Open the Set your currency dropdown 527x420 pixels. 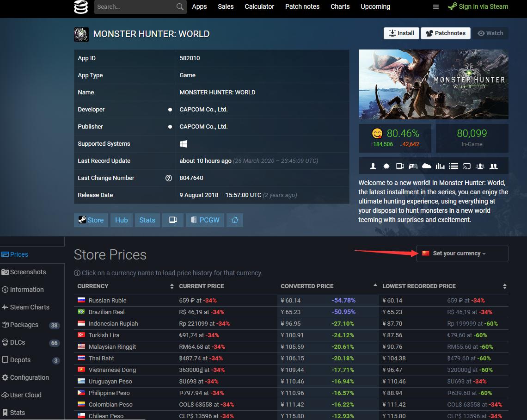point(461,253)
